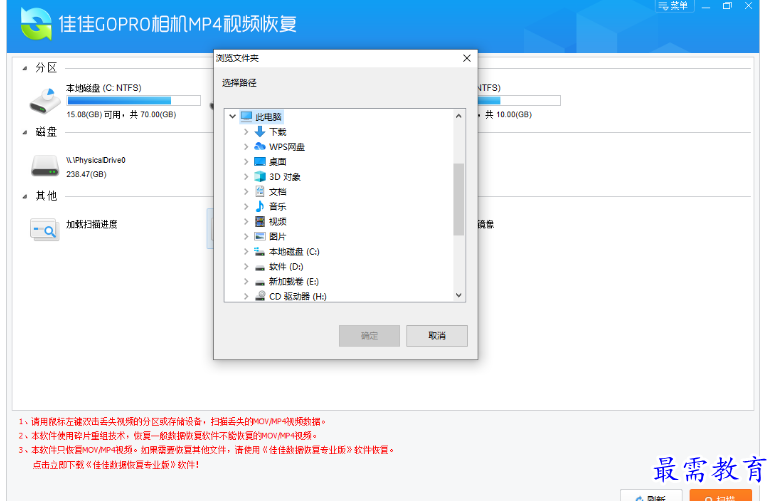Click the orange 扫描 scan button
This screenshot has width=775, height=501.
point(721,496)
